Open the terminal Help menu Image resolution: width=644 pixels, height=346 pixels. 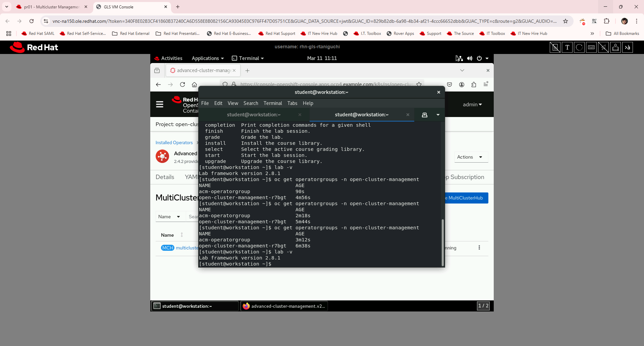[x=308, y=103]
